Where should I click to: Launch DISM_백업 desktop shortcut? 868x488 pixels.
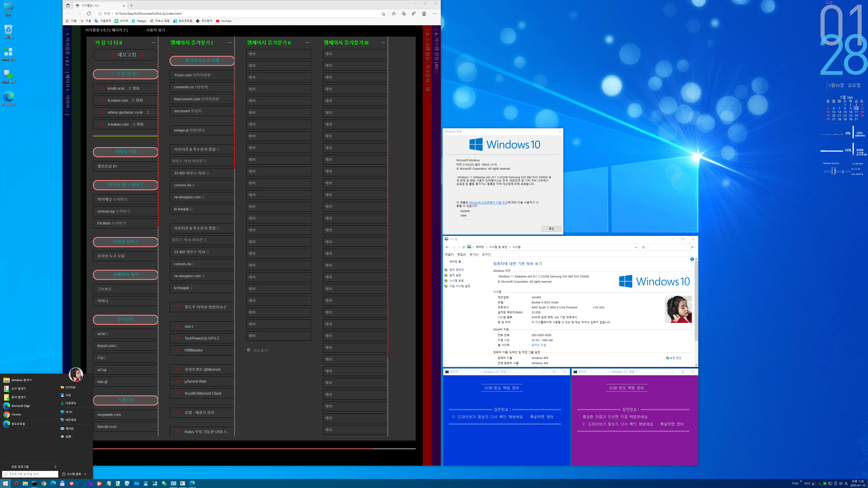[8, 54]
